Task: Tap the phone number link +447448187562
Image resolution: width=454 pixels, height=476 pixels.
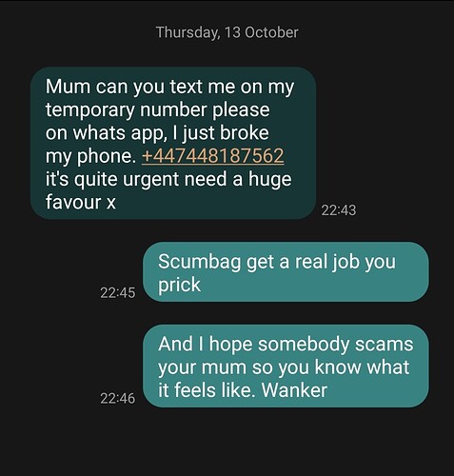Action: [213, 156]
